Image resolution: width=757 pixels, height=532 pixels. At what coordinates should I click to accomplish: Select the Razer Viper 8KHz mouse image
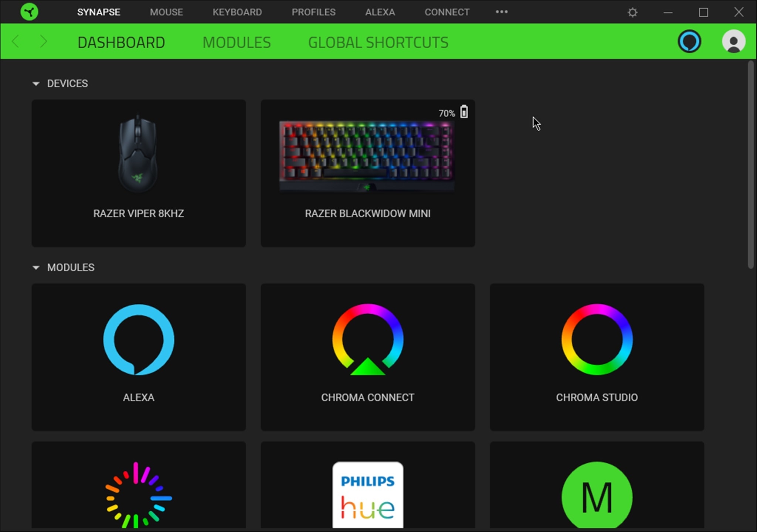point(138,153)
